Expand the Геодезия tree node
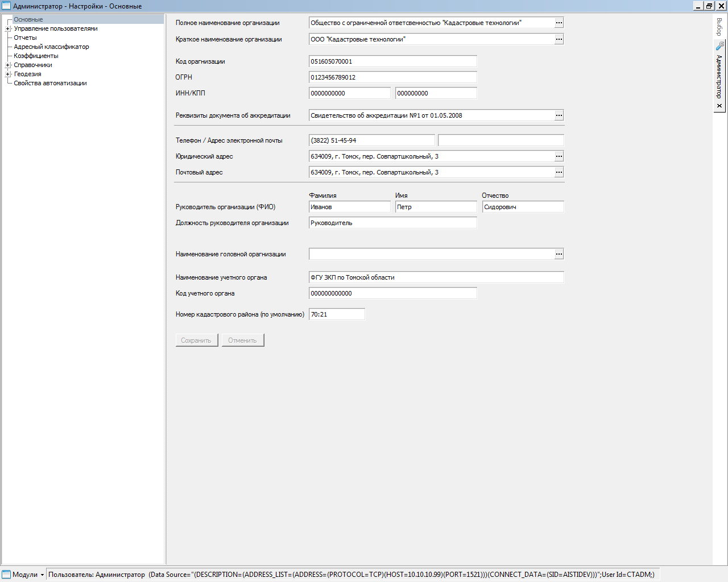This screenshot has width=728, height=582. tap(8, 74)
